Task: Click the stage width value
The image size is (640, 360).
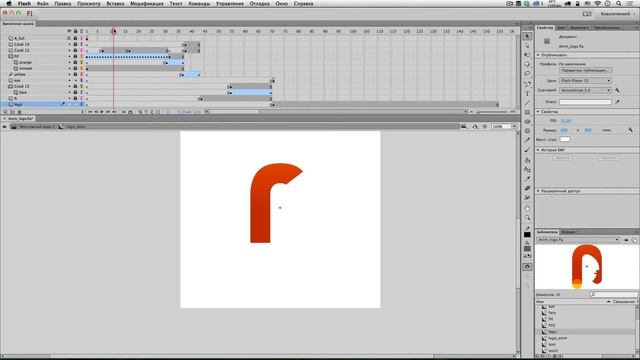Action: pyautogui.click(x=564, y=130)
